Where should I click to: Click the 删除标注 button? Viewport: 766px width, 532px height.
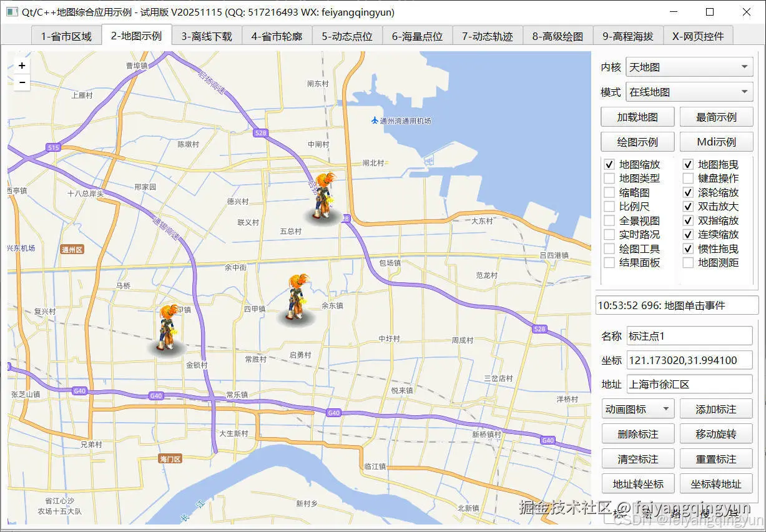point(637,434)
